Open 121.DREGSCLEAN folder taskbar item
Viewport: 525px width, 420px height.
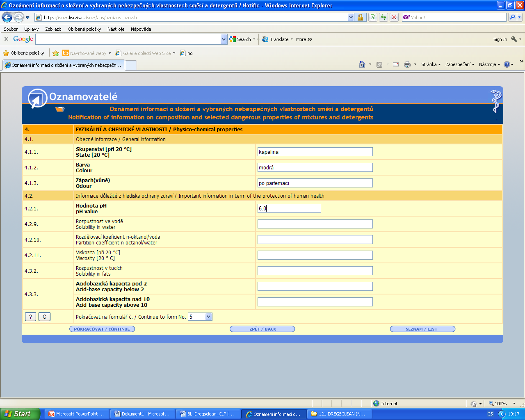pyautogui.click(x=339, y=414)
